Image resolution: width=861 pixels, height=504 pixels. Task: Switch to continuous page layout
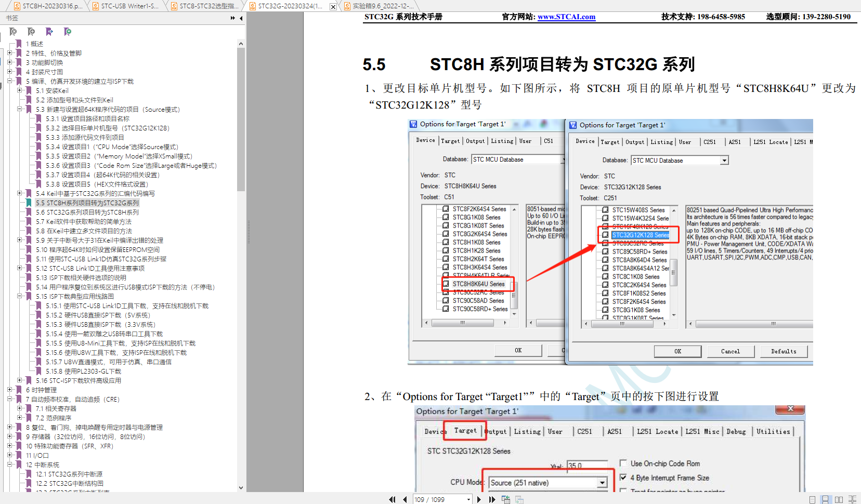coord(825,499)
